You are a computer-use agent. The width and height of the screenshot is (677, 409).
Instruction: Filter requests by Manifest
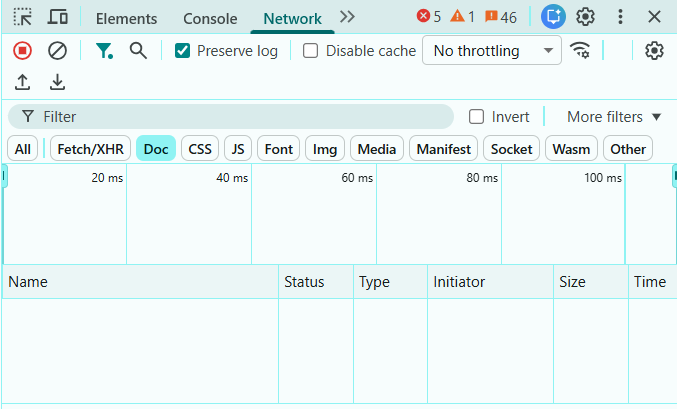click(443, 149)
